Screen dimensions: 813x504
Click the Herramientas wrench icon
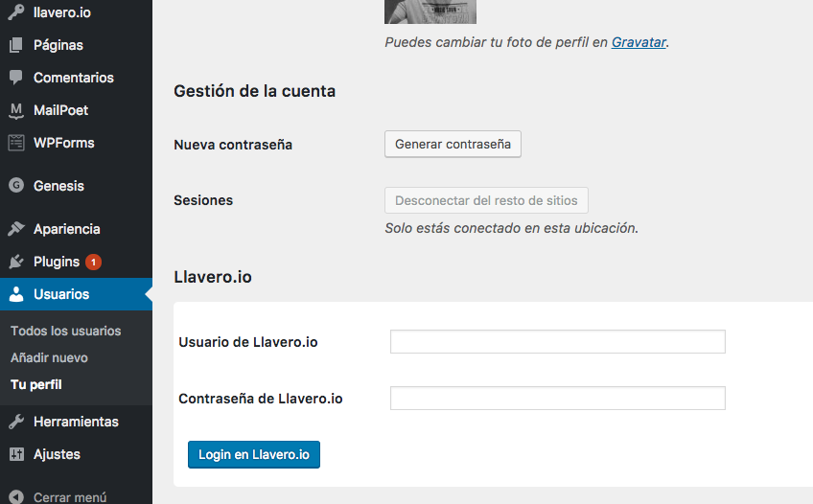click(16, 422)
